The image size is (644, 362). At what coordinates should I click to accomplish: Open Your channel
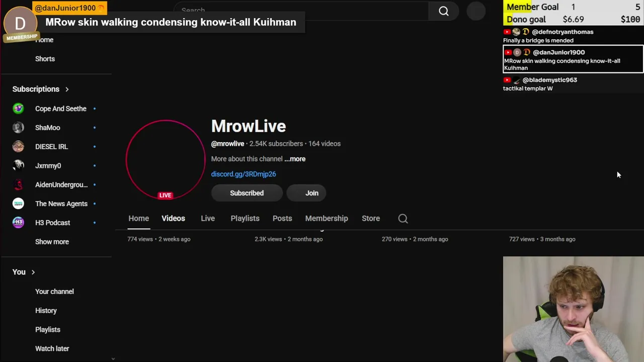click(54, 292)
